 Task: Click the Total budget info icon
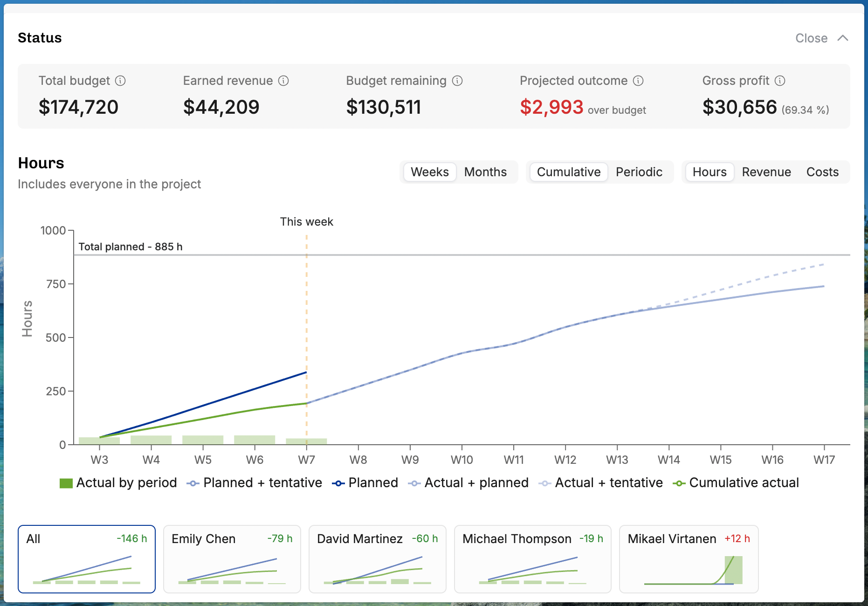pos(120,81)
